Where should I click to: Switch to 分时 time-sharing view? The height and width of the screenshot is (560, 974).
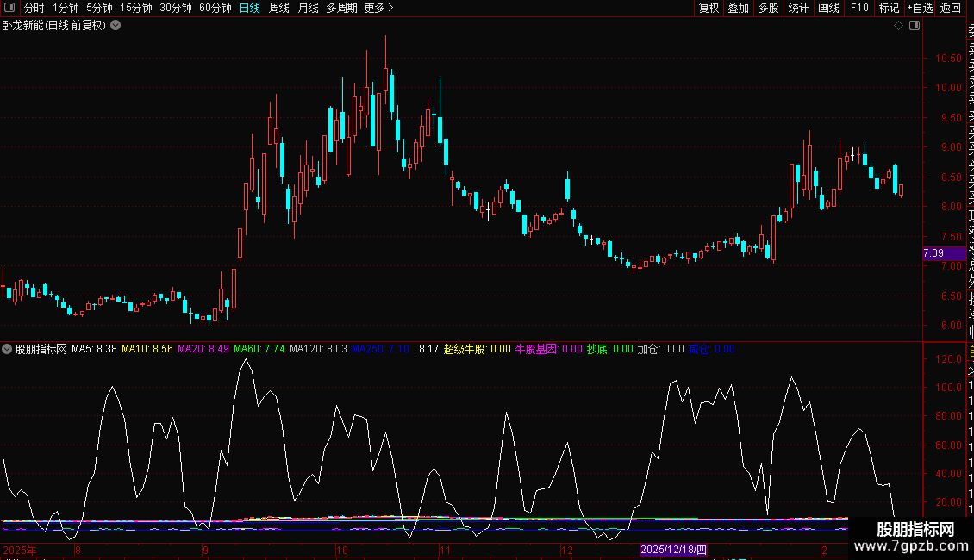click(34, 8)
